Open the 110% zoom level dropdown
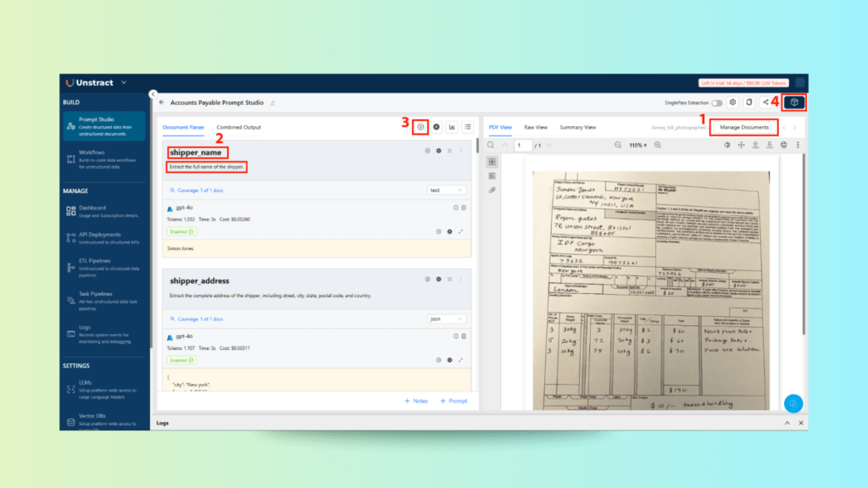This screenshot has width=868, height=488. (x=639, y=145)
